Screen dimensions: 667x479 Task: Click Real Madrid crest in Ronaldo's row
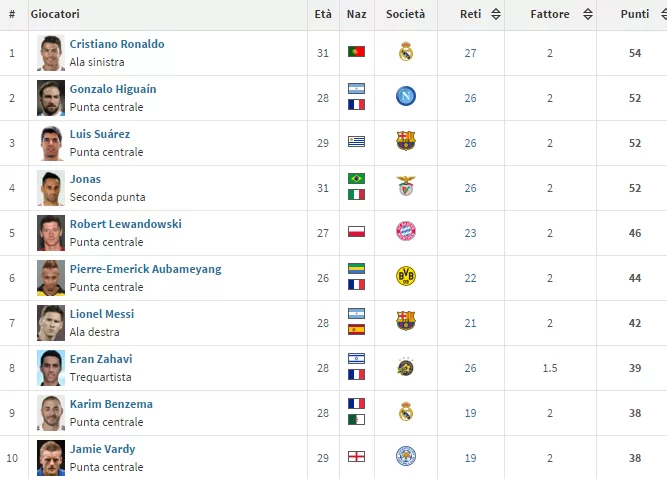pos(405,52)
